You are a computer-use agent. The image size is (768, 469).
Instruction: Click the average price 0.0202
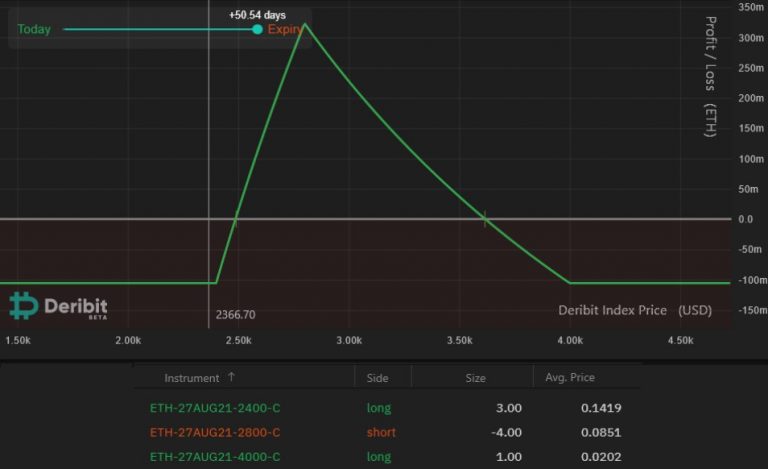[x=601, y=457]
